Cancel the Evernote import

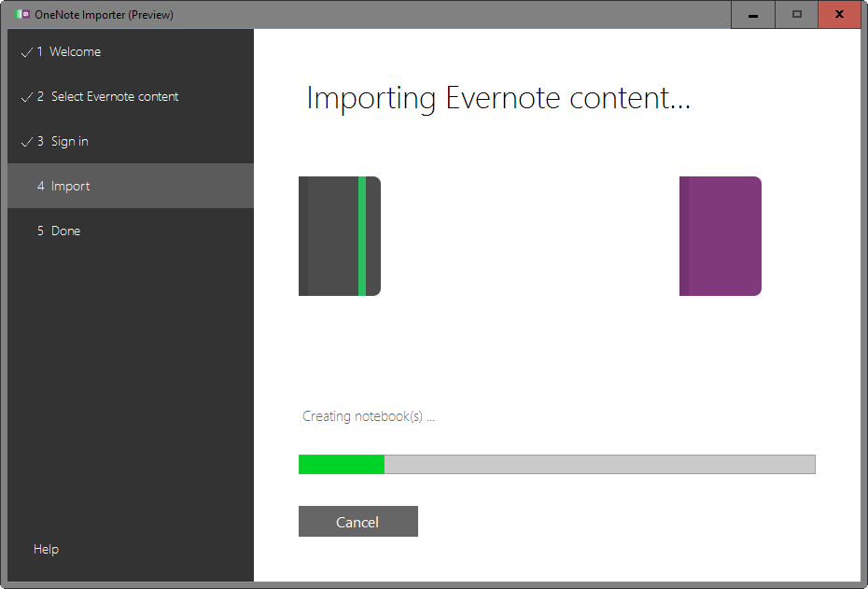(358, 522)
